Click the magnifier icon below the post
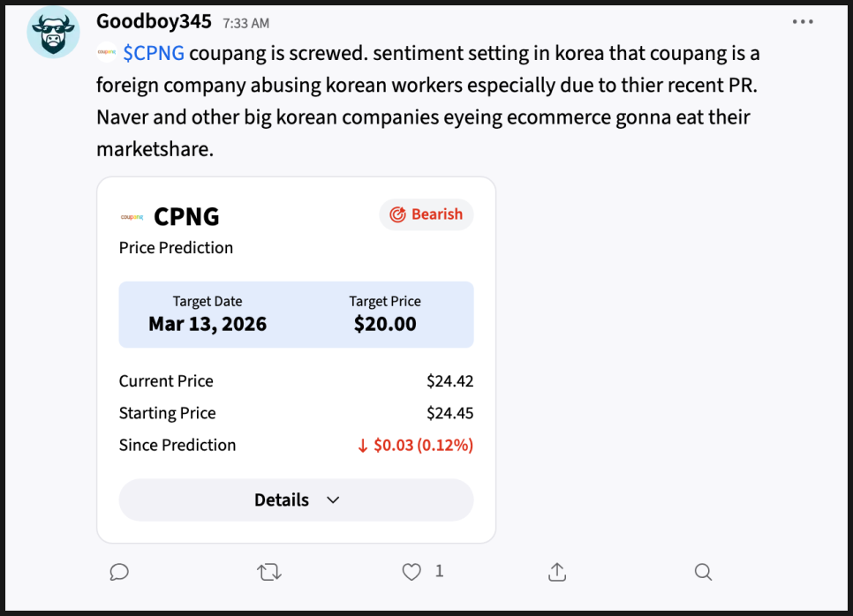Image resolution: width=853 pixels, height=616 pixels. click(703, 572)
